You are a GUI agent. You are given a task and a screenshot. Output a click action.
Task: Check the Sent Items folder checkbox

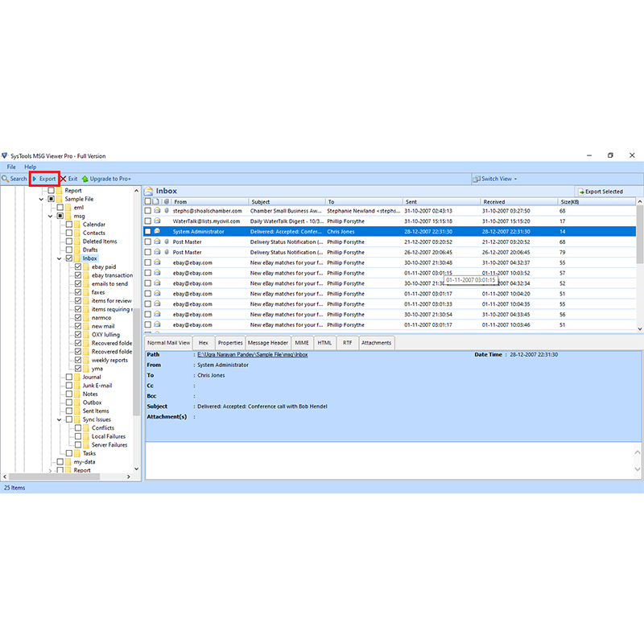[x=69, y=411]
